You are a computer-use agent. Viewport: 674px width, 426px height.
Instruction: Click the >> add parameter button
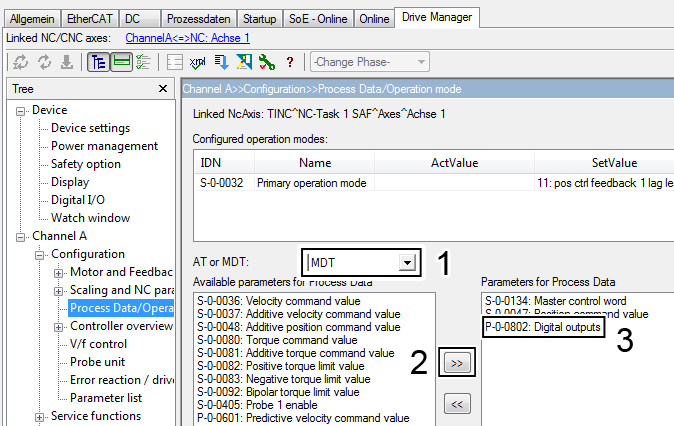tap(457, 363)
